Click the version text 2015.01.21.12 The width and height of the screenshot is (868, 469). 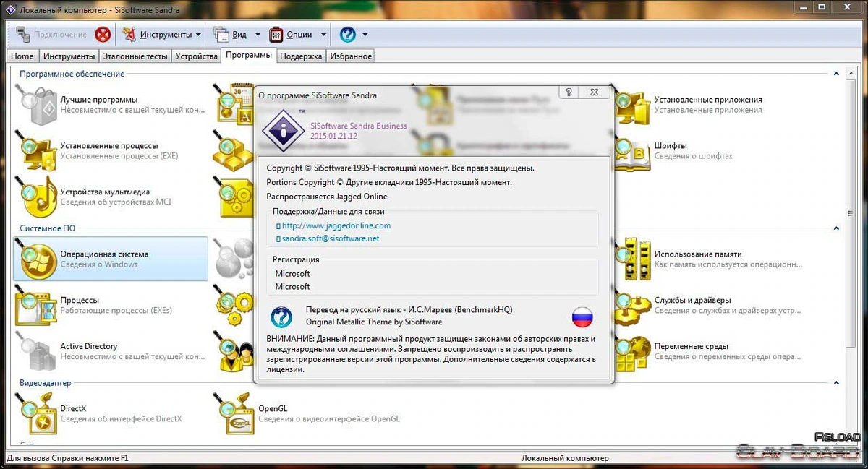coord(333,136)
